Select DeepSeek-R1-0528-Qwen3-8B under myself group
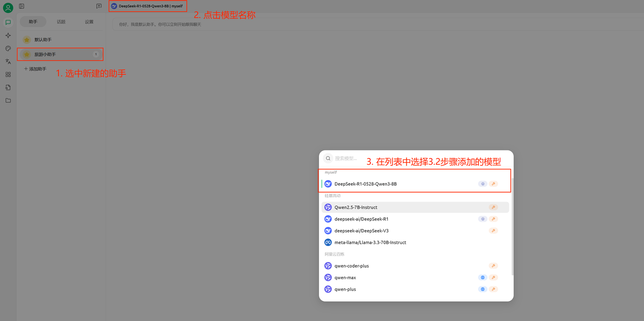 366,184
